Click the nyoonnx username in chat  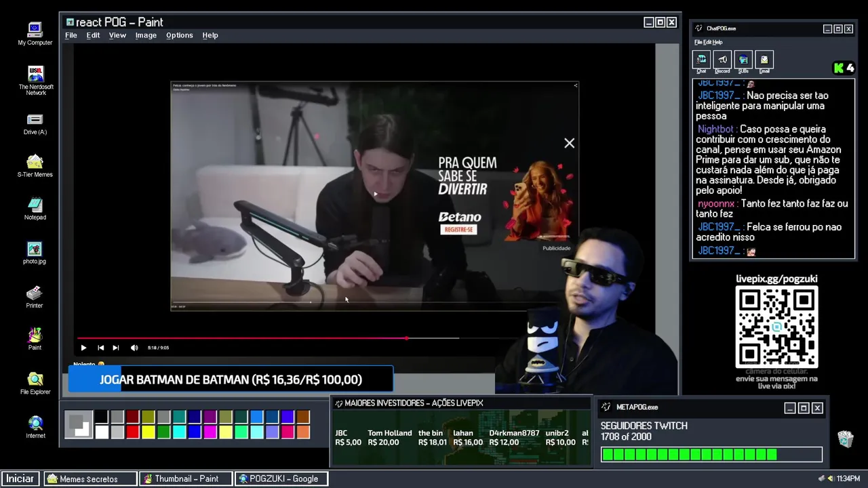716,203
